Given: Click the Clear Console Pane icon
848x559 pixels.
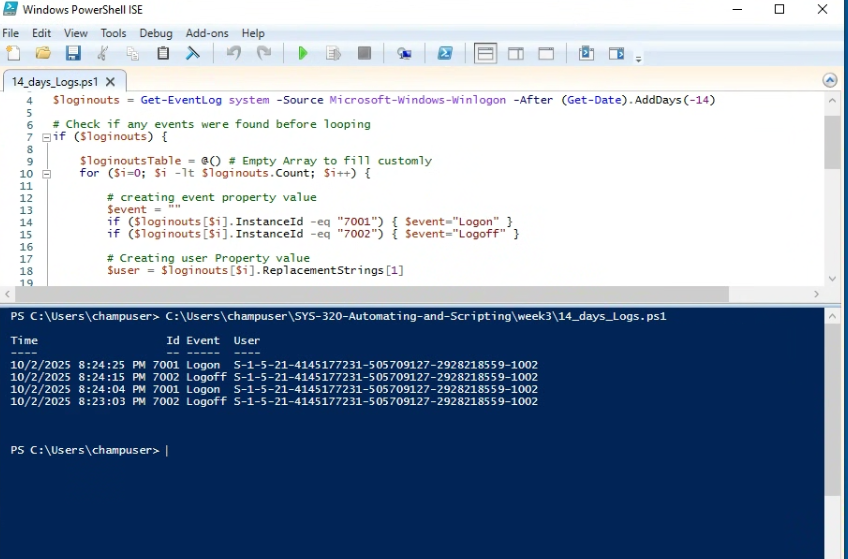Looking at the screenshot, I should [193, 53].
